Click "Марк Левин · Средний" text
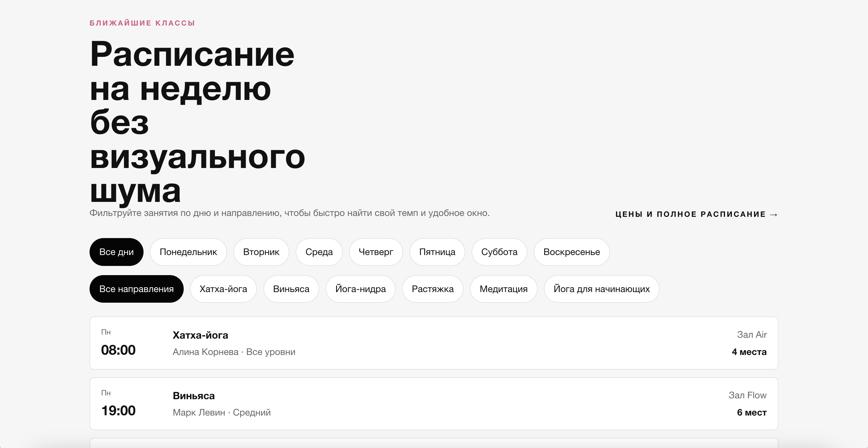Image resolution: width=868 pixels, height=448 pixels. pos(221,413)
